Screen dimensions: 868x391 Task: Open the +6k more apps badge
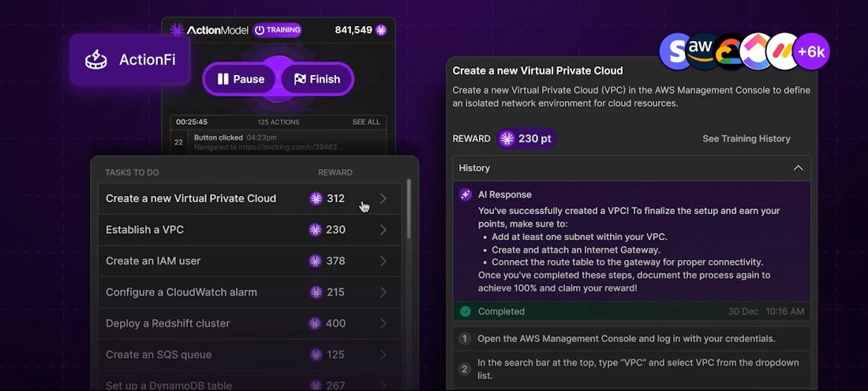[811, 52]
